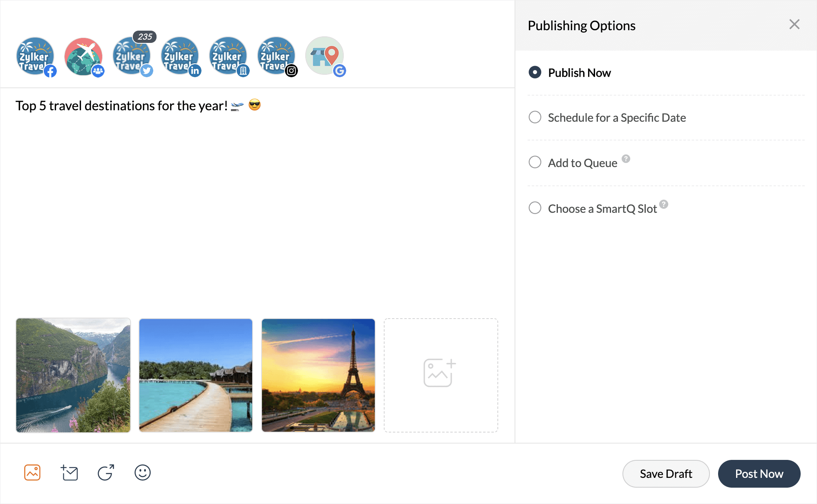Click the Save Draft button

click(x=666, y=474)
